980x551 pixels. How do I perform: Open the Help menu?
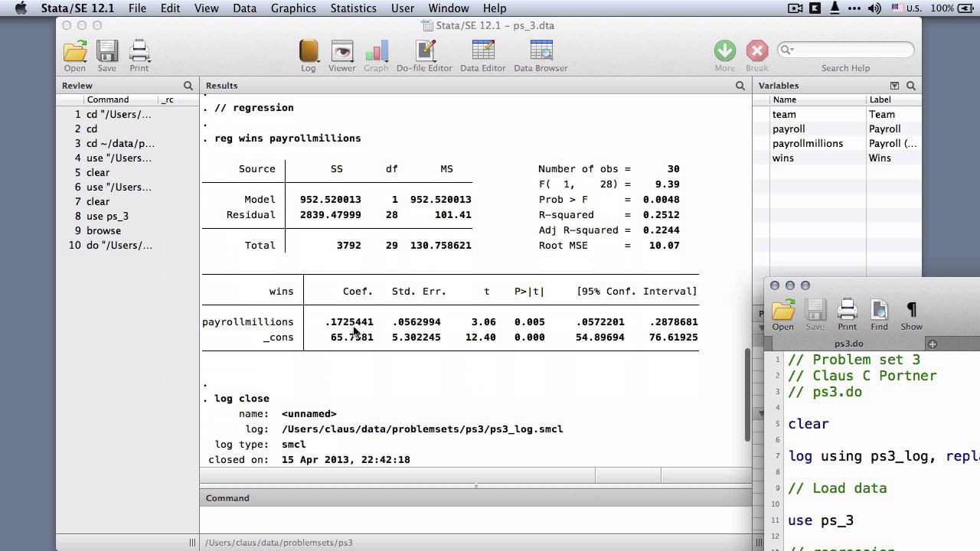pyautogui.click(x=494, y=8)
